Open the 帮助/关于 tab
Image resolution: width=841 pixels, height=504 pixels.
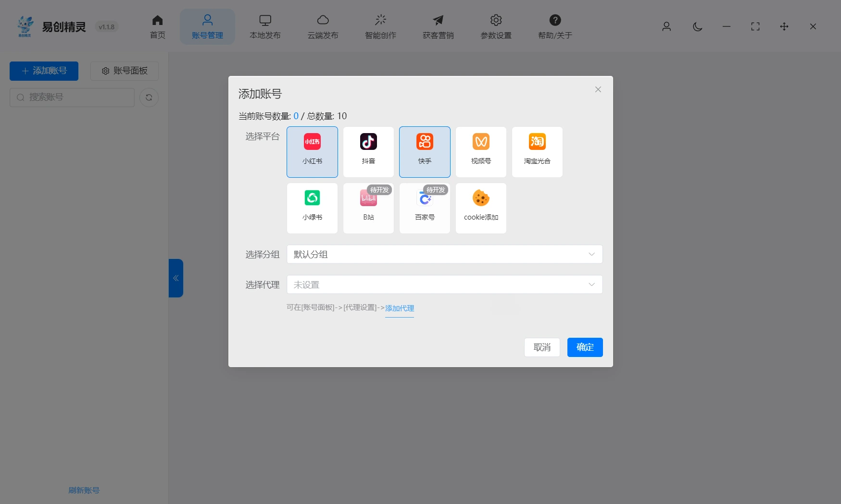pyautogui.click(x=555, y=27)
